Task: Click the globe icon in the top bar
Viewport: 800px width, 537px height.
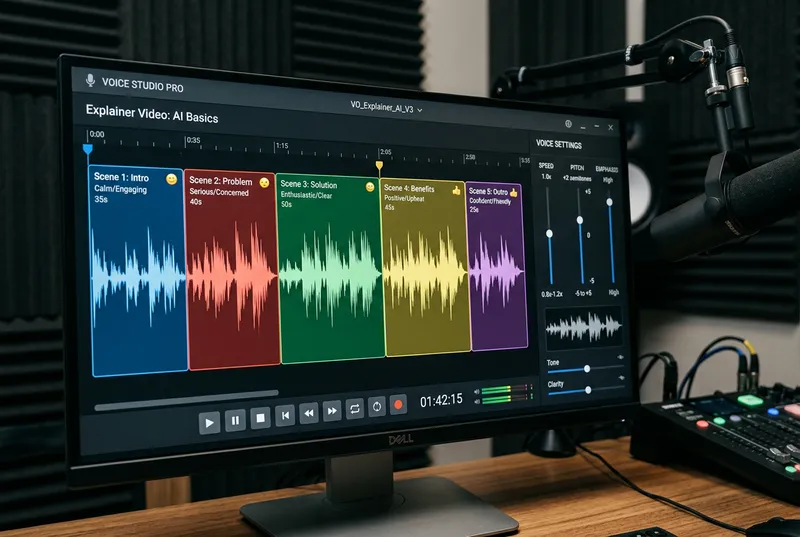Action: click(x=569, y=124)
